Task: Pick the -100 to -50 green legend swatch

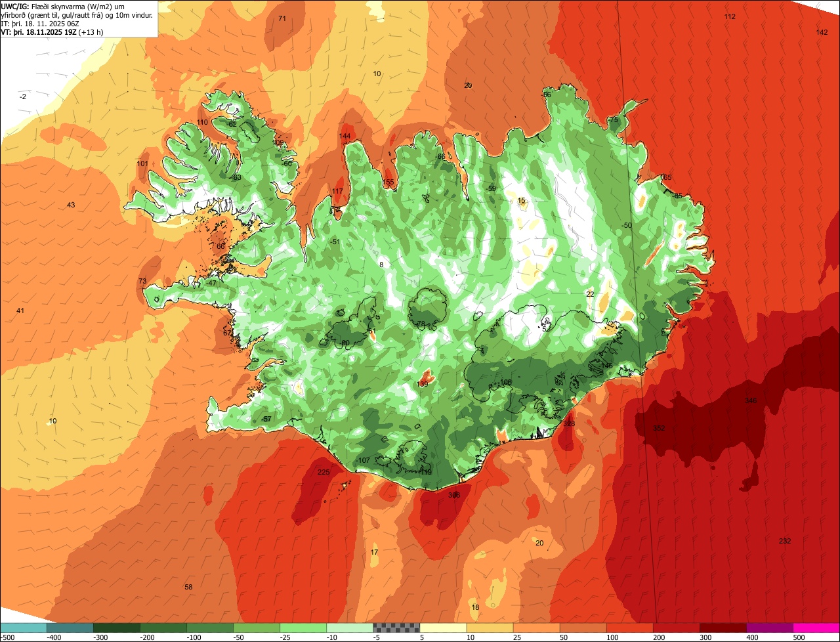Action: click(209, 628)
